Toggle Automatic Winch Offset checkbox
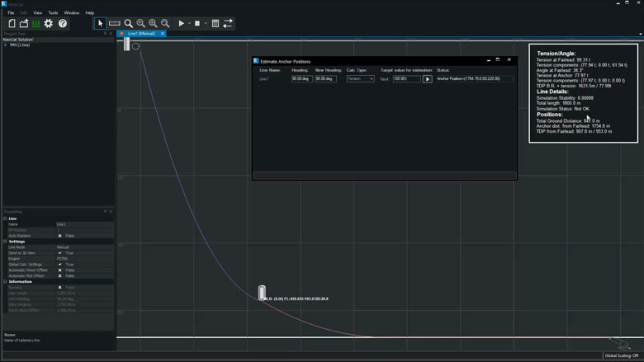Viewport: 644px width, 362px height. 60,270
